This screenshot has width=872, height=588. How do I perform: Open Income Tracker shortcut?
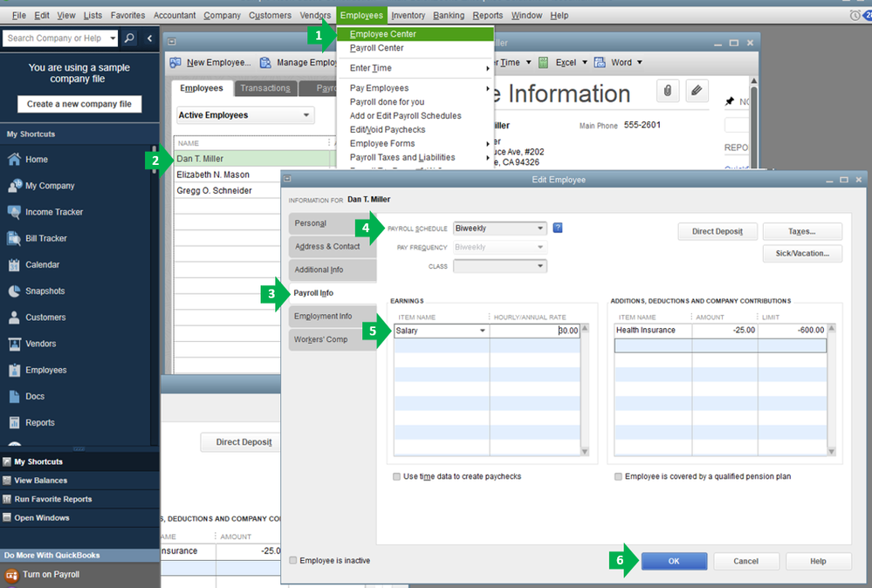point(54,212)
